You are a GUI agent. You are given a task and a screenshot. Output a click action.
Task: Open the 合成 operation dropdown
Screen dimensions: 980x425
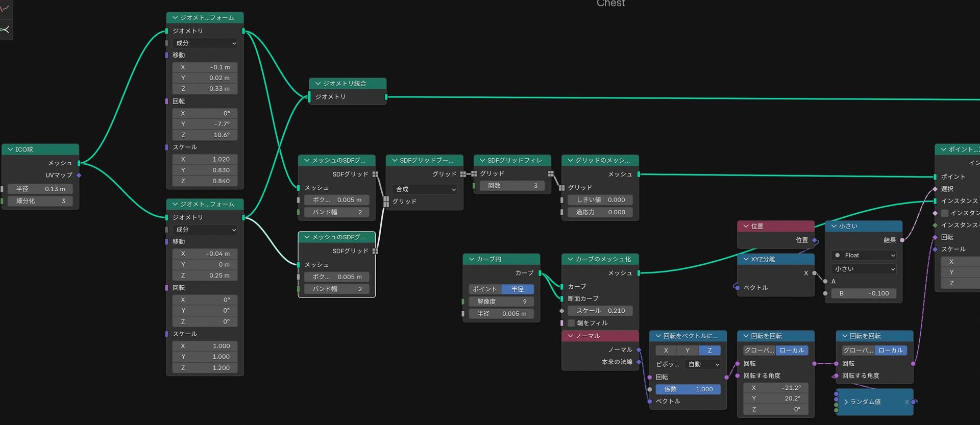pos(425,189)
